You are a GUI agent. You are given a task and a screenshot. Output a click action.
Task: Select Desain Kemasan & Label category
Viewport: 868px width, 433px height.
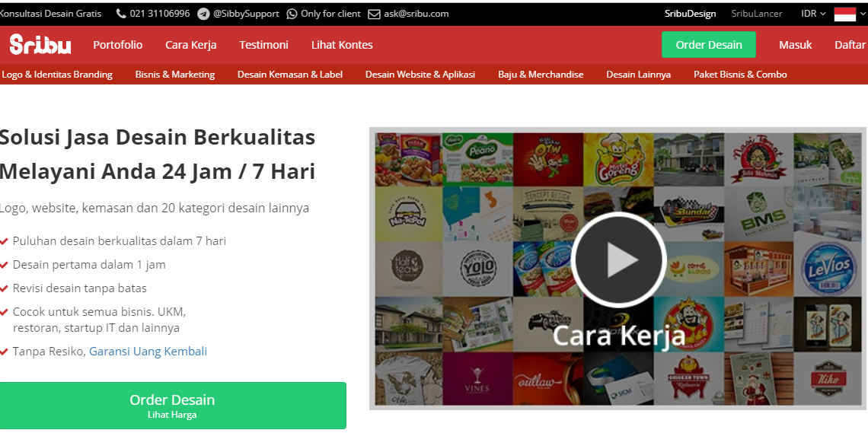(x=290, y=75)
